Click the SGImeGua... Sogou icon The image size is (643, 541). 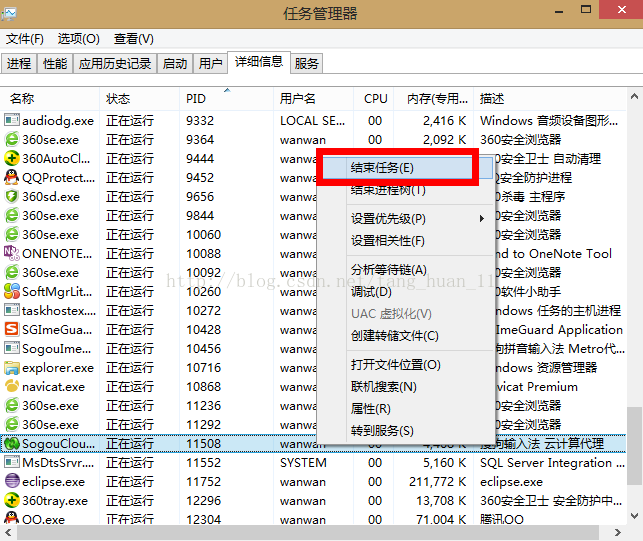tap(11, 329)
